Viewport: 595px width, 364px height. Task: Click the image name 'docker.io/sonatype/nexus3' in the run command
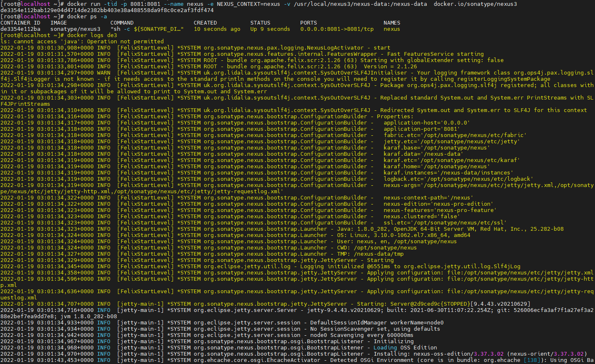tap(475, 4)
